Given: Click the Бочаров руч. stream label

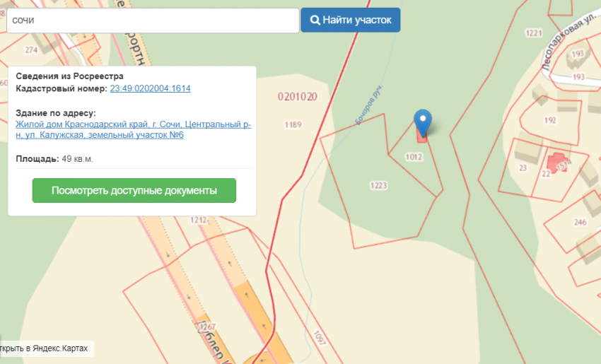Looking at the screenshot, I should pyautogui.click(x=368, y=107).
